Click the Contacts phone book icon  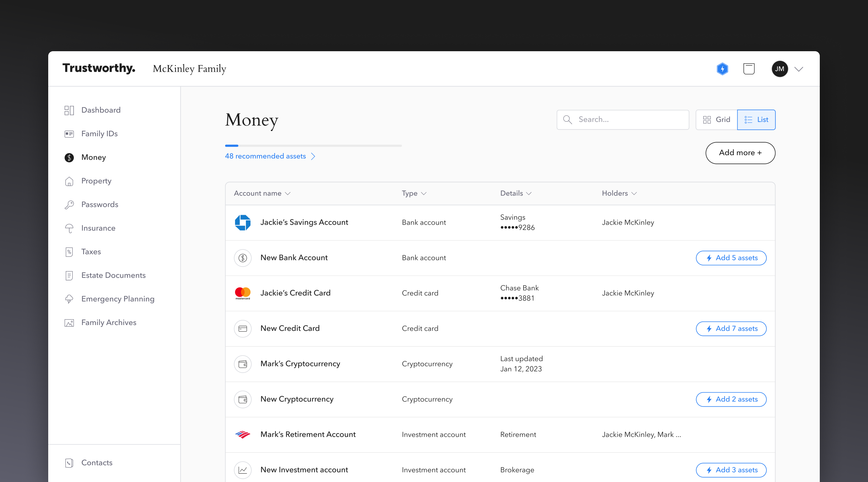point(69,463)
